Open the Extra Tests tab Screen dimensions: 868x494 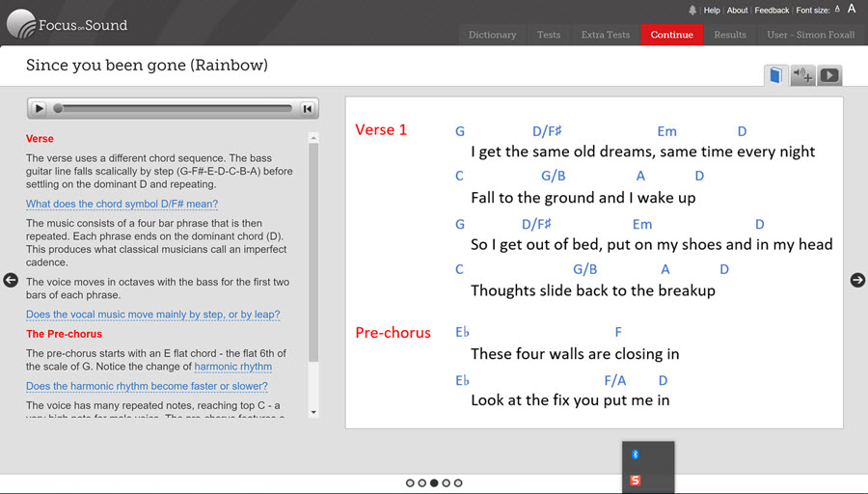pos(606,35)
